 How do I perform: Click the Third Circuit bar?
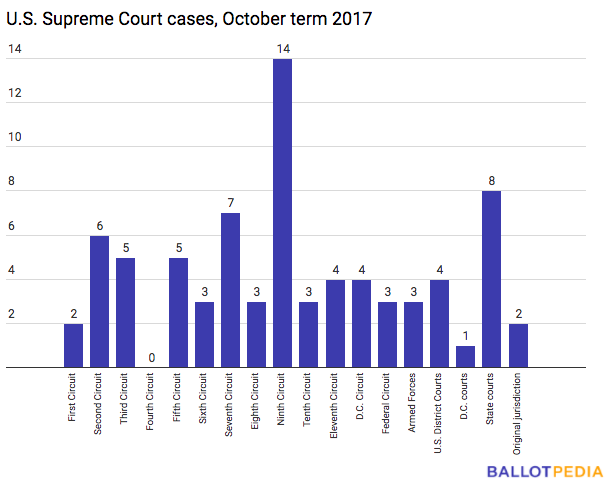pyautogui.click(x=125, y=312)
